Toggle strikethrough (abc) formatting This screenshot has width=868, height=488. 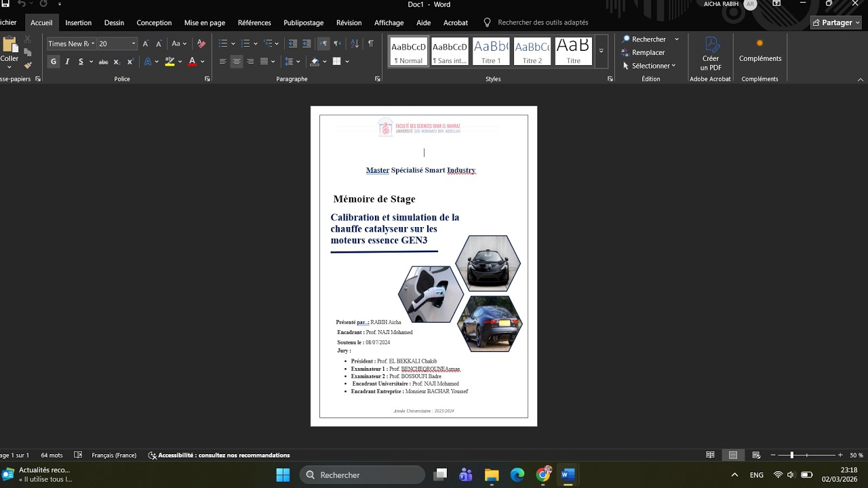[103, 62]
